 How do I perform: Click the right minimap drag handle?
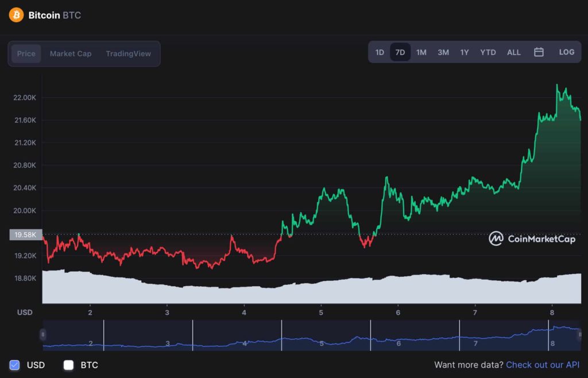click(x=581, y=335)
